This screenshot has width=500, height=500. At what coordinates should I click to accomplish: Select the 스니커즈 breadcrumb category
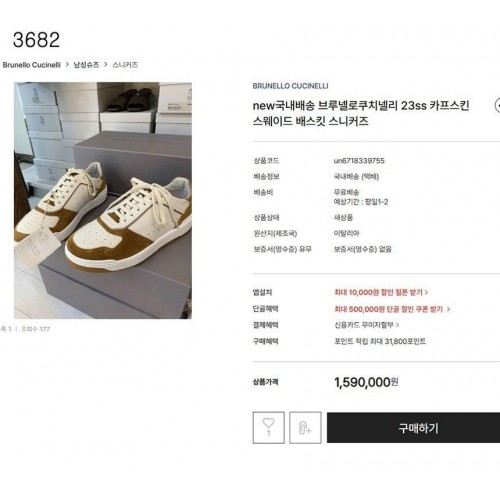(x=125, y=65)
